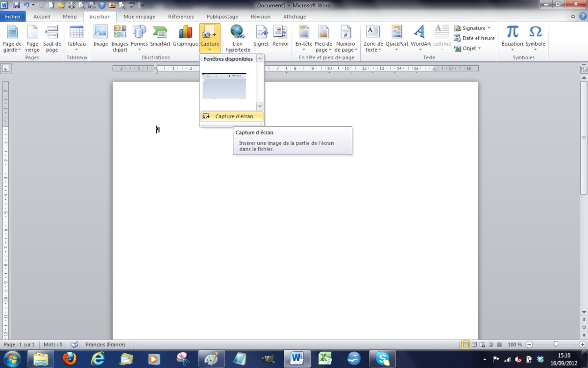Switch to Web Layout view
Image resolution: width=588 pixels, height=368 pixels.
pos(483,344)
